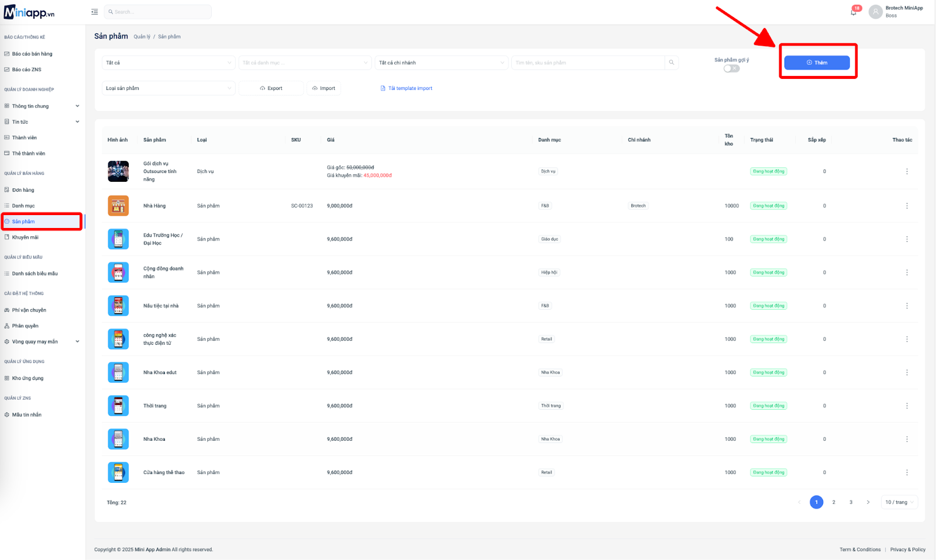
Task: Change the 10 / trang page size
Action: pyautogui.click(x=899, y=502)
